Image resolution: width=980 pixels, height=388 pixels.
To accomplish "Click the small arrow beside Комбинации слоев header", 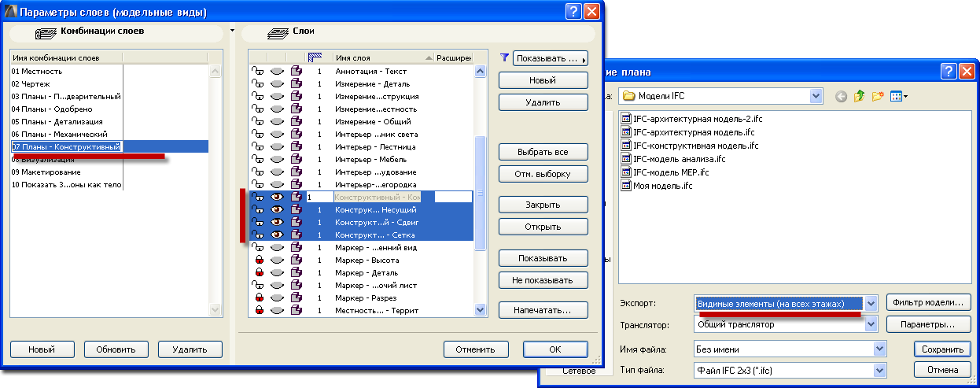I will pos(232,30).
